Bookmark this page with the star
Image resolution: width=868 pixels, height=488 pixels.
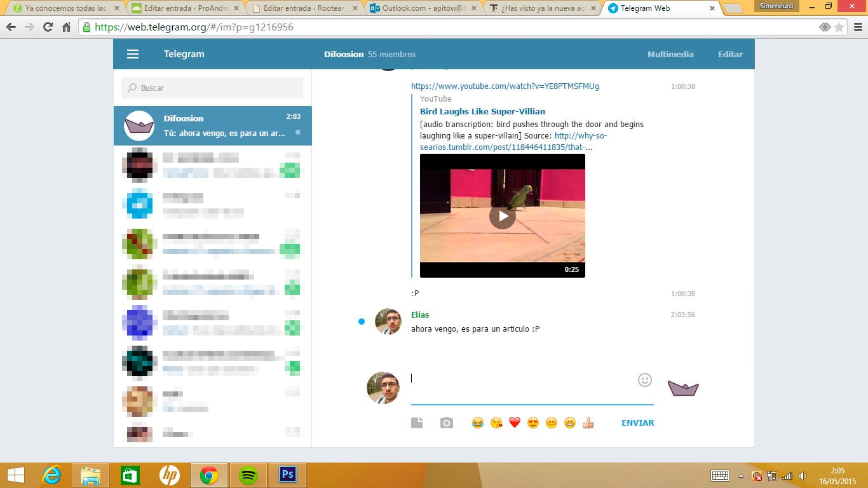(x=839, y=27)
